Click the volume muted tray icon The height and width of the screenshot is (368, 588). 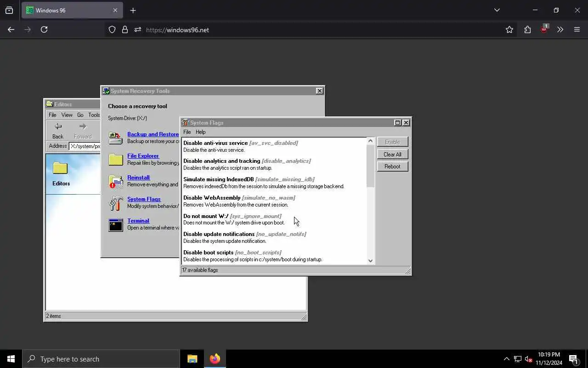click(x=529, y=359)
